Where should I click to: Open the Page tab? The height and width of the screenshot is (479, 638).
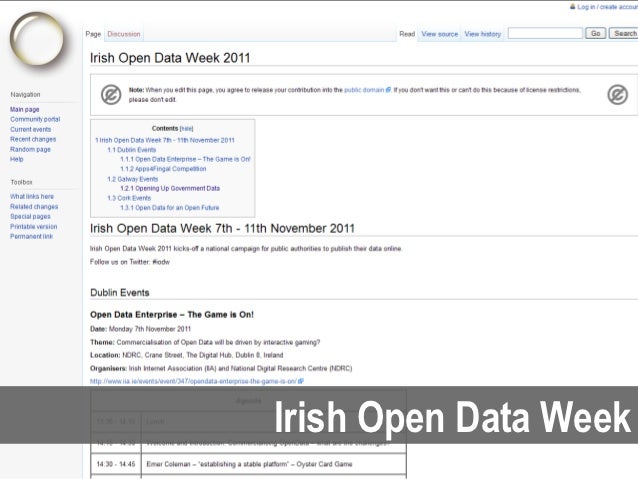93,34
